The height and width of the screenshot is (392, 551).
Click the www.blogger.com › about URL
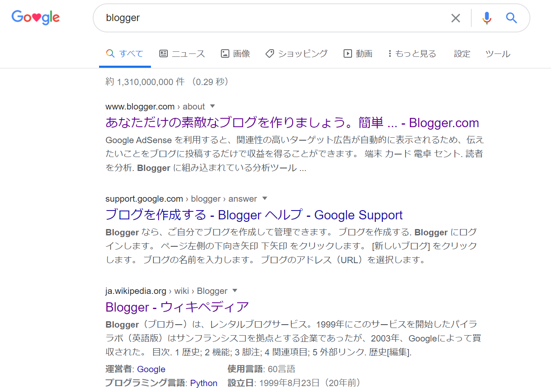click(155, 107)
